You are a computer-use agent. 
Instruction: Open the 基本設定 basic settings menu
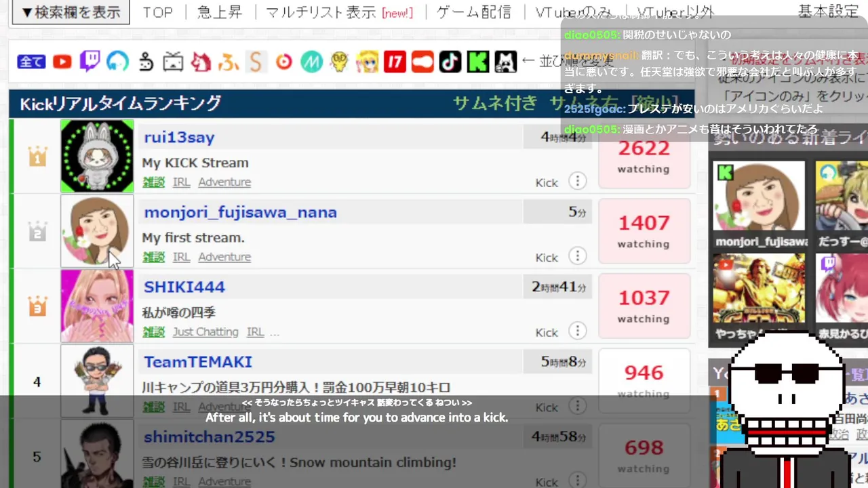(828, 12)
